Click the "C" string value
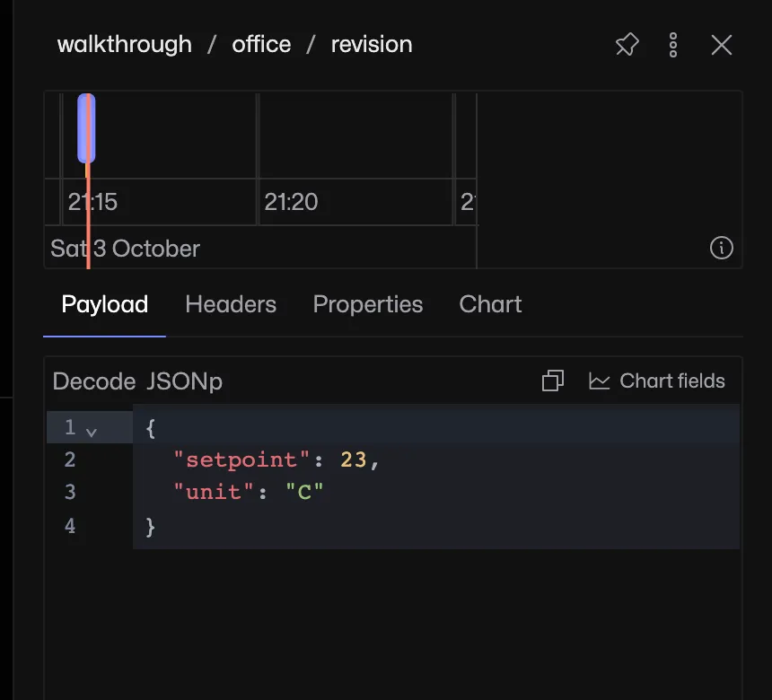772x700 pixels. pyautogui.click(x=304, y=492)
